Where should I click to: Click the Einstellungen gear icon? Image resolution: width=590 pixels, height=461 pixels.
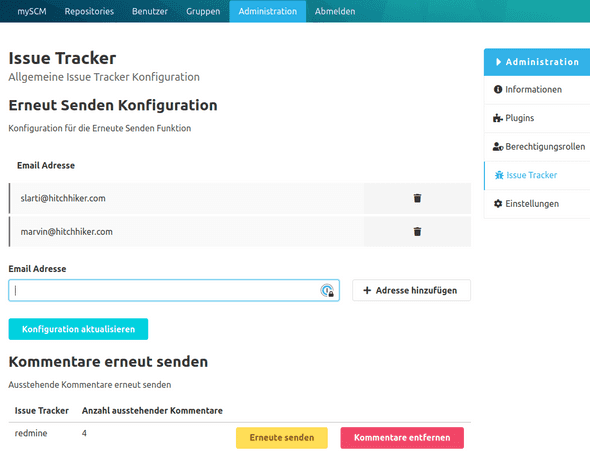(498, 204)
